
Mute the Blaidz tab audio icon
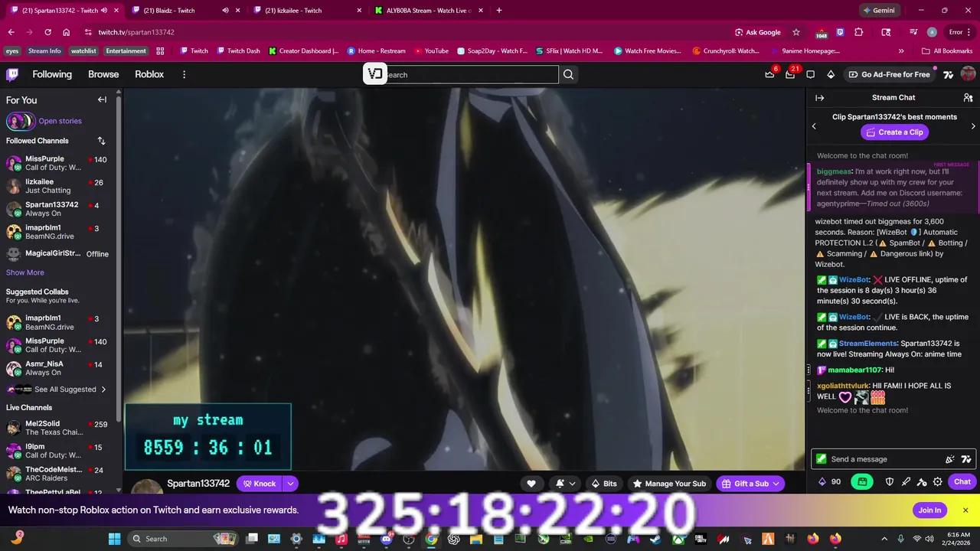225,11
